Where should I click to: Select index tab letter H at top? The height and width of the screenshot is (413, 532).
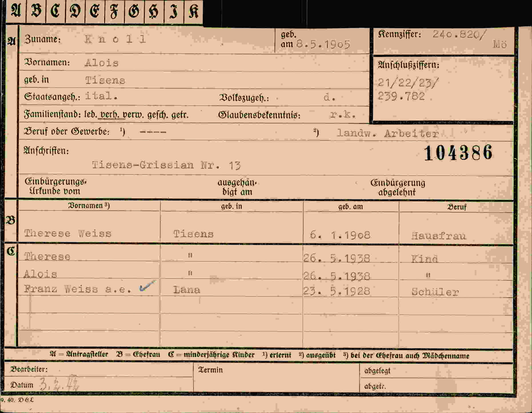(x=154, y=12)
